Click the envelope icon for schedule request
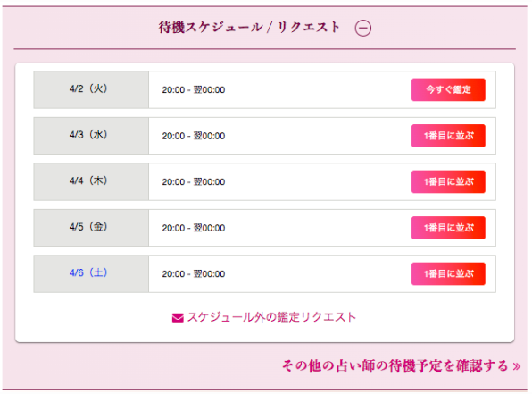Screen dimensions: 532x394 coord(178,317)
